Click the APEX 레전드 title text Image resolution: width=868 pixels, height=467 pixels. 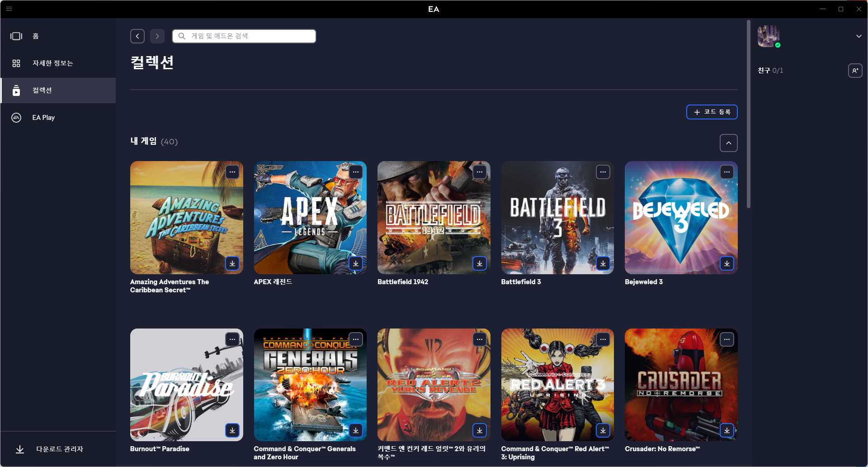pos(273,282)
